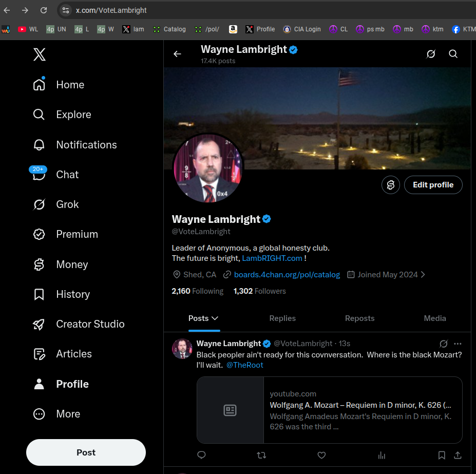This screenshot has height=474, width=476.
Task: Open the 4p L bookmark
Action: tap(82, 29)
